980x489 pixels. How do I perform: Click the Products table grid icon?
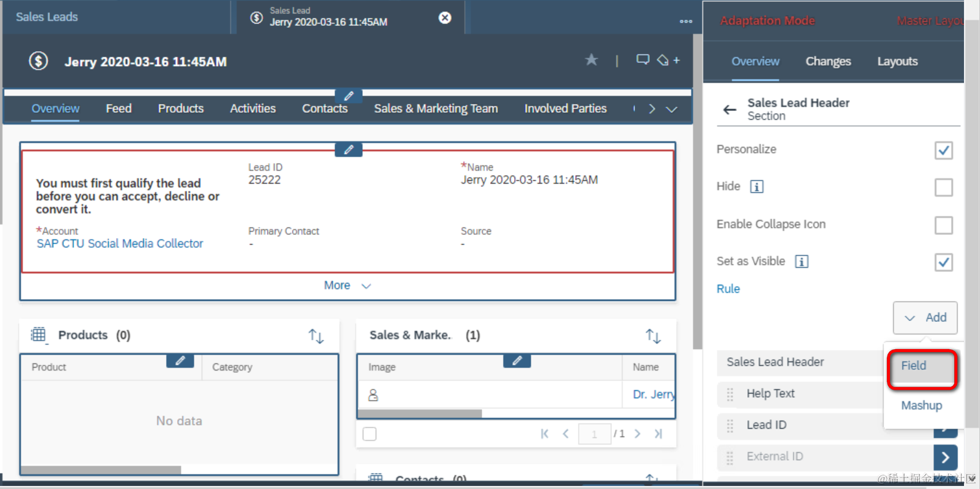[39, 335]
